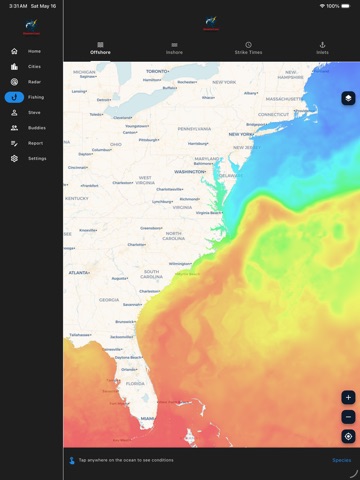360x480 pixels.
Task: Click the WASHINGTON label on the map
Action: 190,172
